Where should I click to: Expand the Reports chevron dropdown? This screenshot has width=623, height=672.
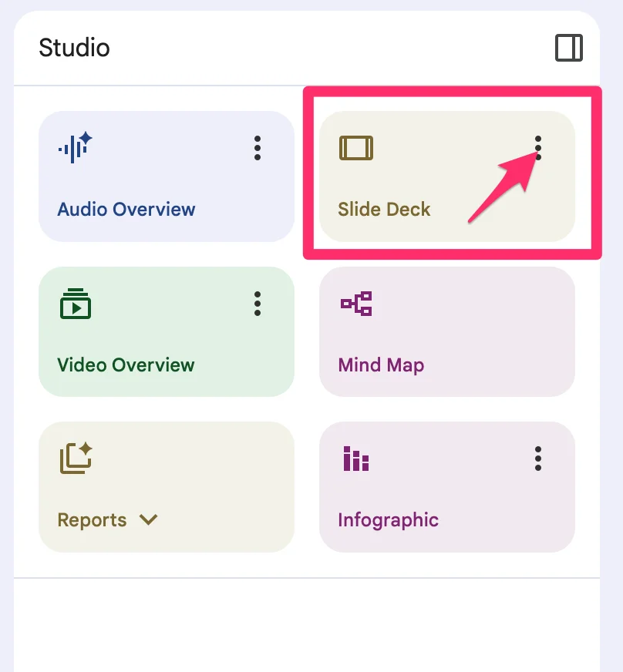148,519
